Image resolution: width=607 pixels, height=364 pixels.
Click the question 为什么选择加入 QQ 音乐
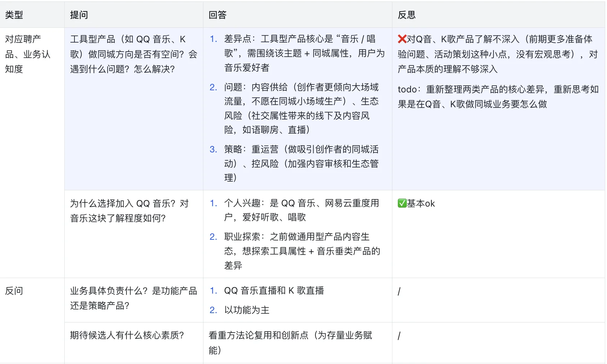click(128, 211)
